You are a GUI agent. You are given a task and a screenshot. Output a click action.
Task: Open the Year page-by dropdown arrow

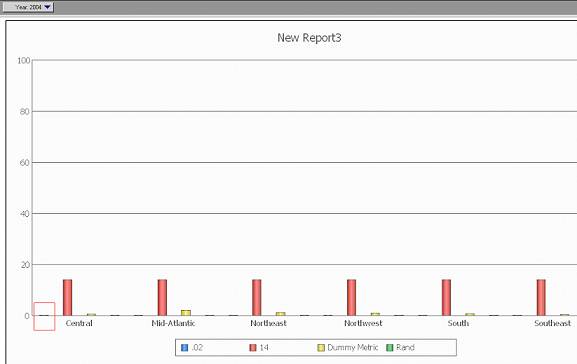click(x=47, y=7)
